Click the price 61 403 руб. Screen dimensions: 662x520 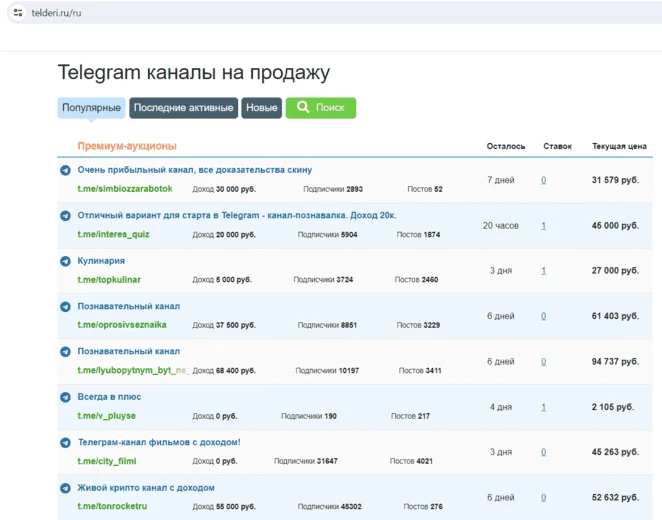pos(615,316)
